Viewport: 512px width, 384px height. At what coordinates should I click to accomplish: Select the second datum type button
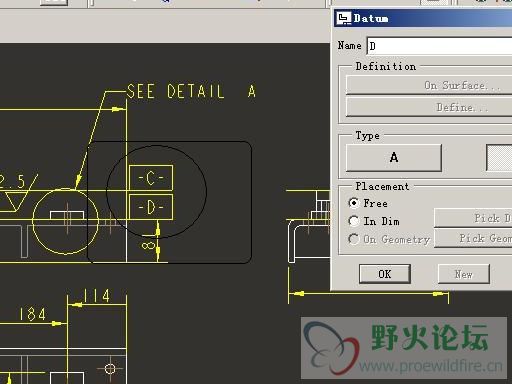coord(499,158)
